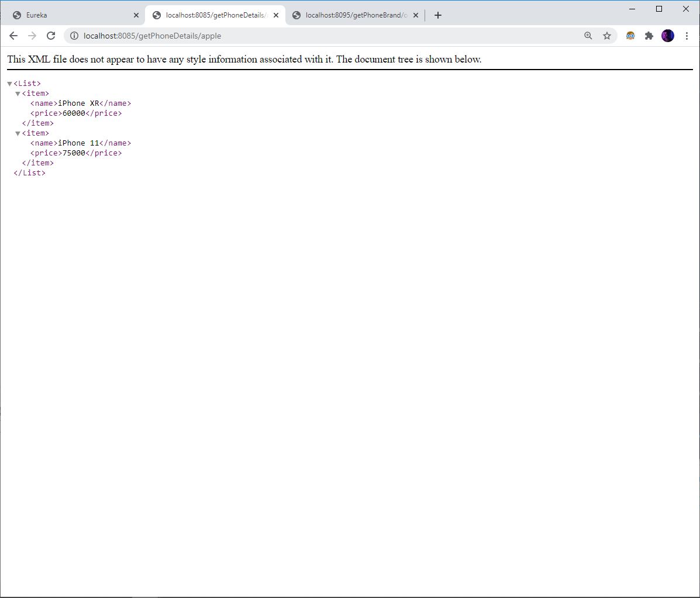The image size is (700, 598).
Task: Close the browser window
Action: (686, 9)
